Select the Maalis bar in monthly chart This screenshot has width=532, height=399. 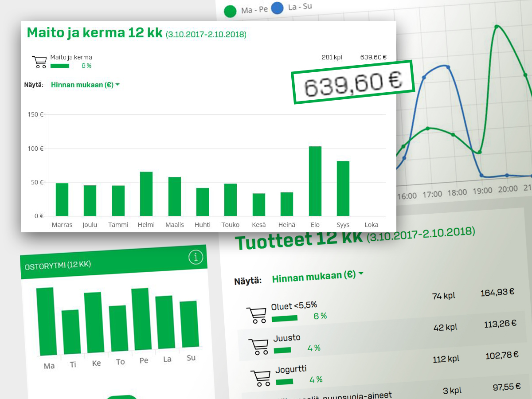click(175, 196)
